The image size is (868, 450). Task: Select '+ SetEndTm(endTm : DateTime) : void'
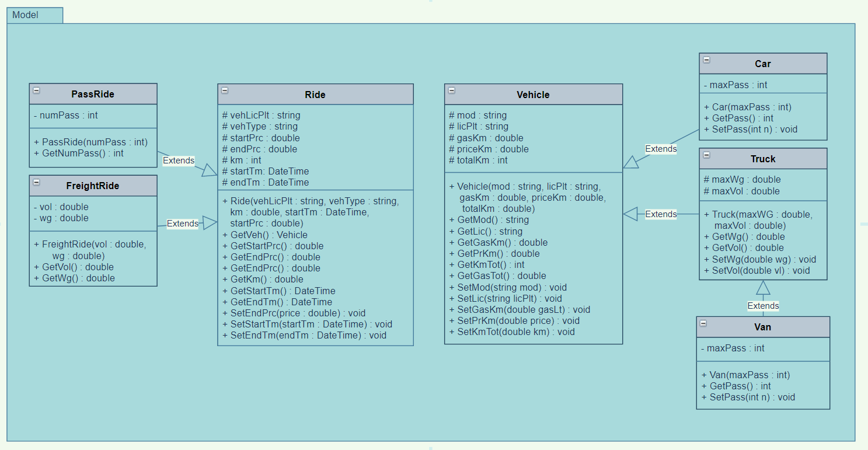tap(304, 335)
